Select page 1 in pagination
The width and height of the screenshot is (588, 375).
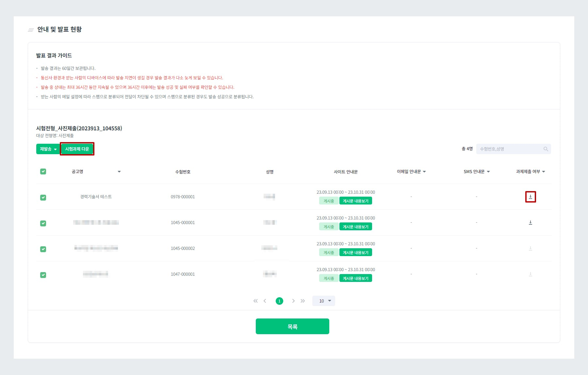click(x=279, y=301)
